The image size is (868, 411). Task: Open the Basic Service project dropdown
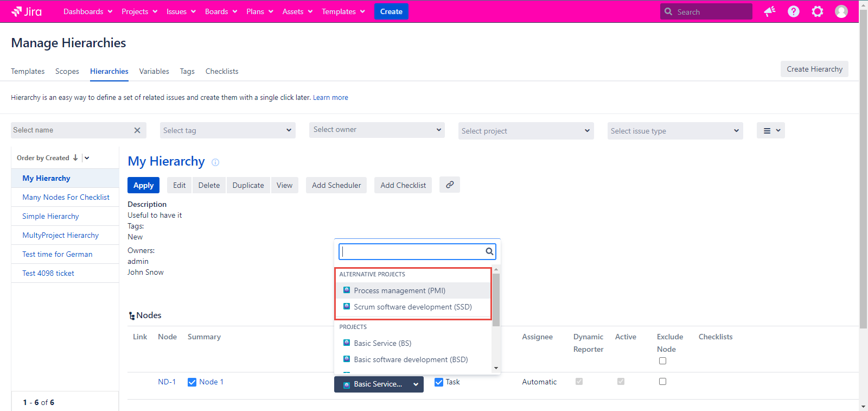[x=379, y=384]
